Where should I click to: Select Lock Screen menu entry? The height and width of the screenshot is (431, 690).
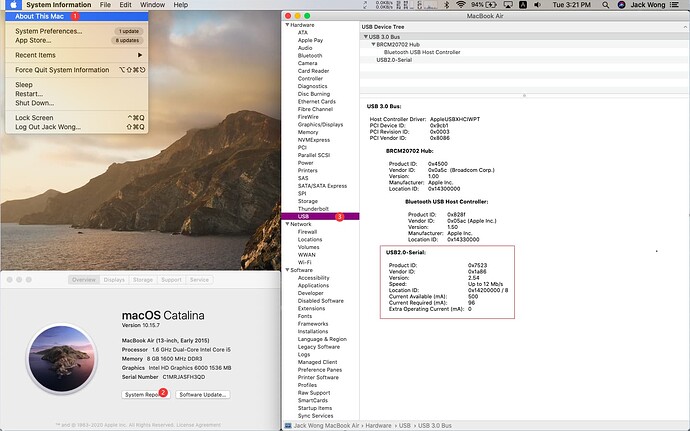click(77, 118)
